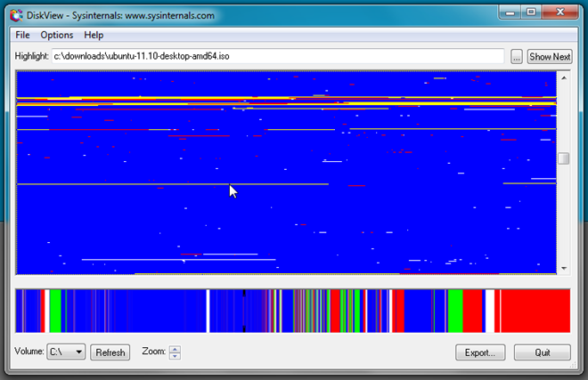Click the Highlight file path field
Screen dimensions: 588x380
pos(278,56)
